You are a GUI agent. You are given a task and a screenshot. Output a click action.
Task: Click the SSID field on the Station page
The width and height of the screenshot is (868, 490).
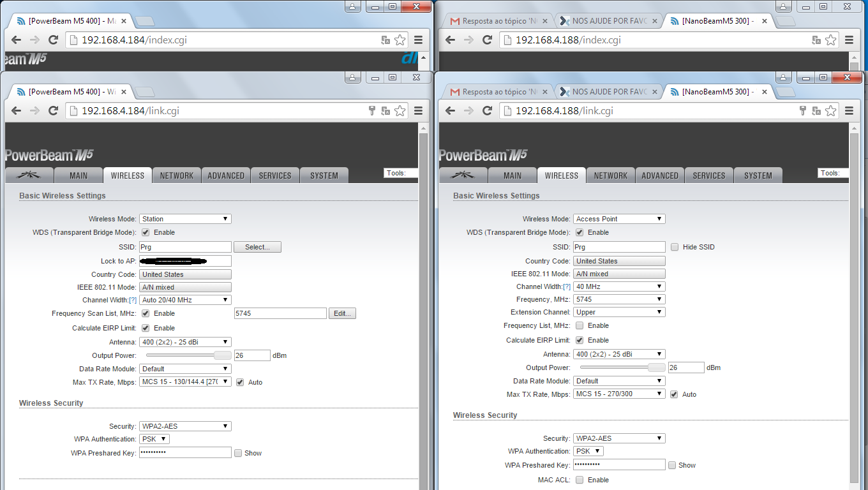(185, 247)
